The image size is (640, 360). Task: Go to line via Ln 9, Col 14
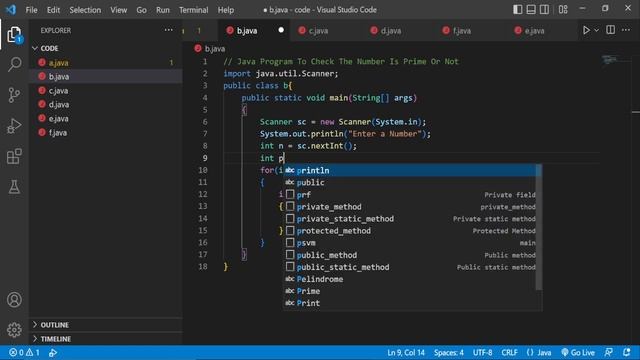406,352
